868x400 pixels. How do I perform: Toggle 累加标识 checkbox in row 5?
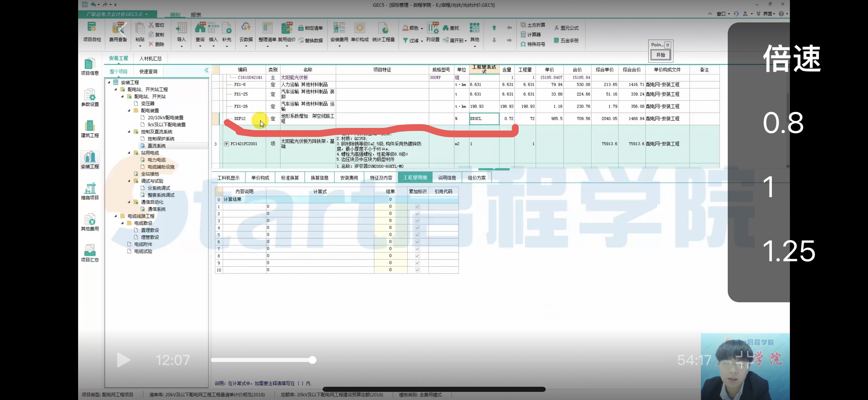[x=417, y=235]
